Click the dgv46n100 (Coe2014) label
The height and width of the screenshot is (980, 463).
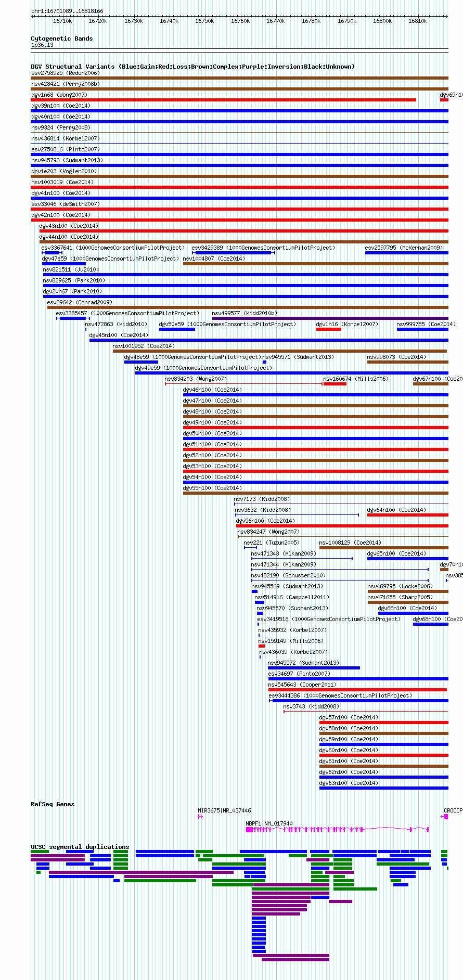tap(212, 390)
